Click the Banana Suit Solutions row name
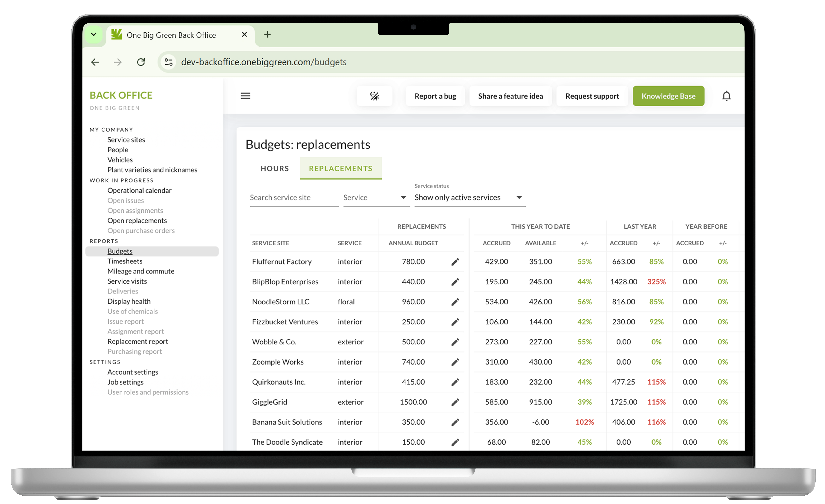 point(287,422)
